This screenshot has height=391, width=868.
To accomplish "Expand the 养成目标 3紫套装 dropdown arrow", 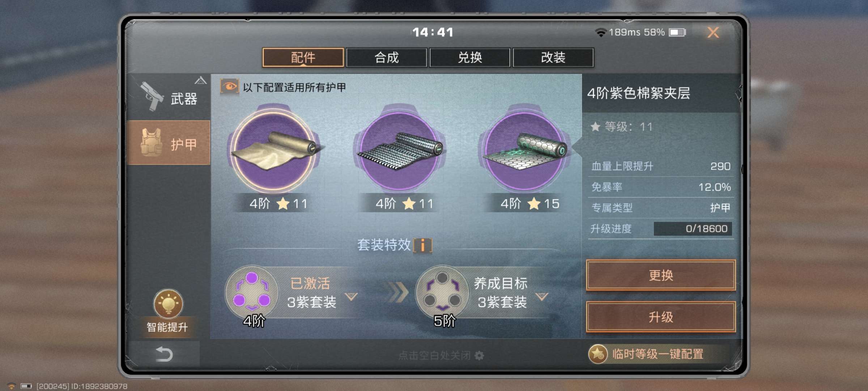I will (x=541, y=297).
